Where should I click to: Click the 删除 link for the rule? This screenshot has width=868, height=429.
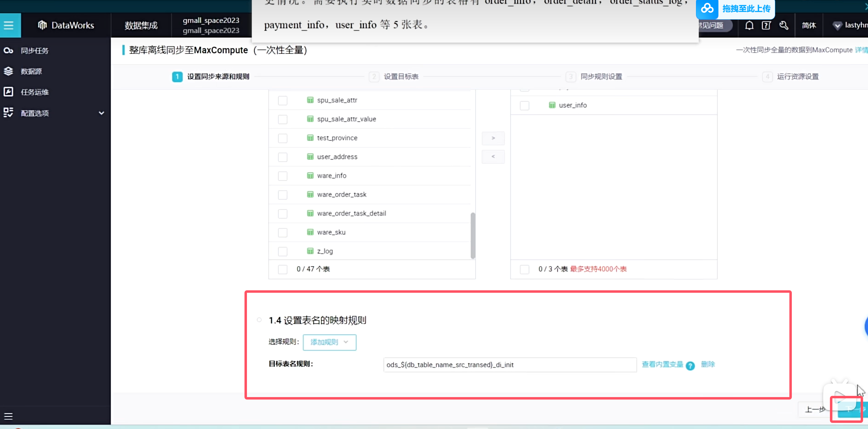708,364
